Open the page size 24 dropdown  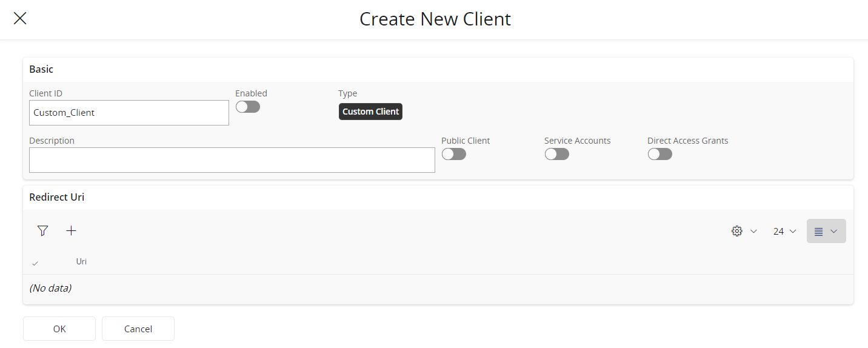(x=784, y=231)
